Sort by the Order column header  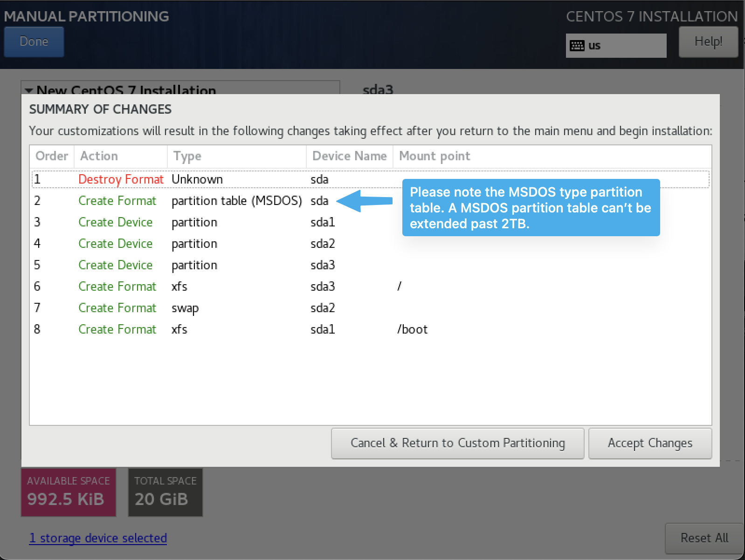(x=52, y=156)
